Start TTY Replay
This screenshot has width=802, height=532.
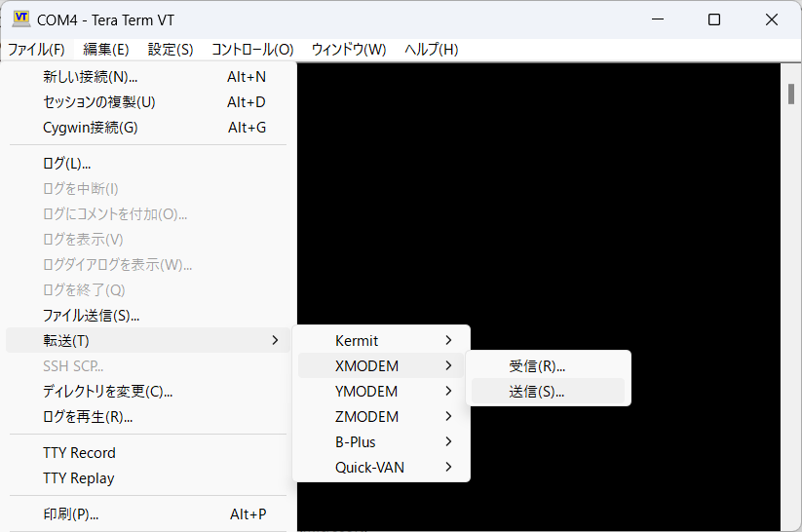click(x=148, y=478)
